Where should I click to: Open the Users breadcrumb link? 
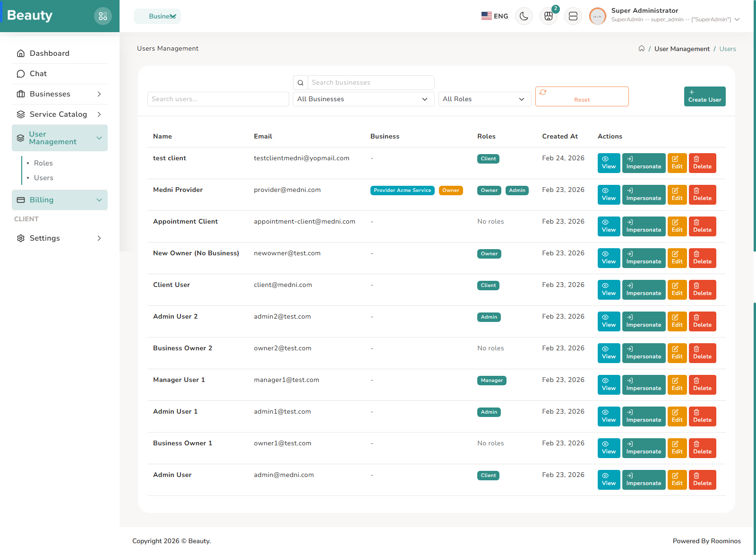(728, 48)
